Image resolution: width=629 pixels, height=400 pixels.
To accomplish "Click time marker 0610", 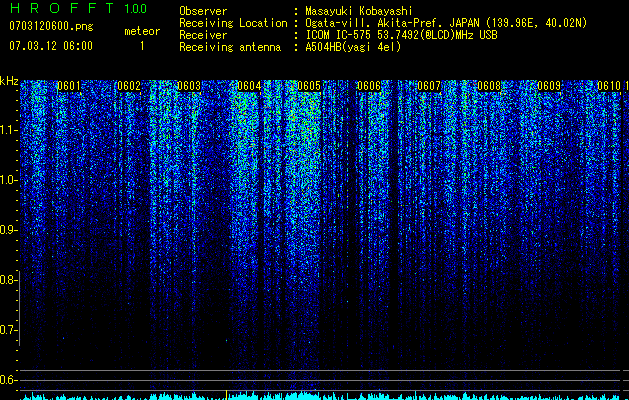I will coord(609,86).
